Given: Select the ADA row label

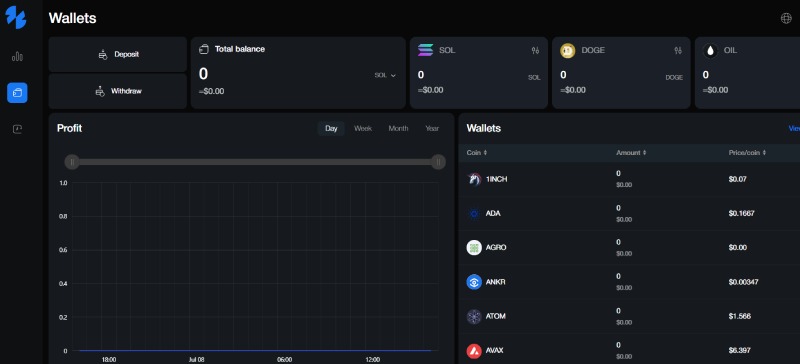Looking at the screenshot, I should 493,213.
